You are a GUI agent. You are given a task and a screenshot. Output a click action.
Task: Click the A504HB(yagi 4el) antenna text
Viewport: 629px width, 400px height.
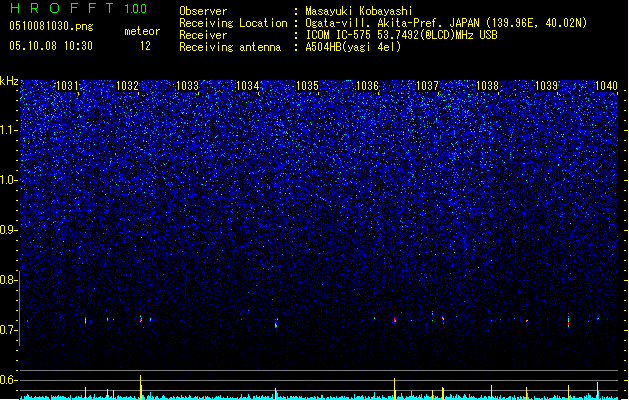point(353,47)
